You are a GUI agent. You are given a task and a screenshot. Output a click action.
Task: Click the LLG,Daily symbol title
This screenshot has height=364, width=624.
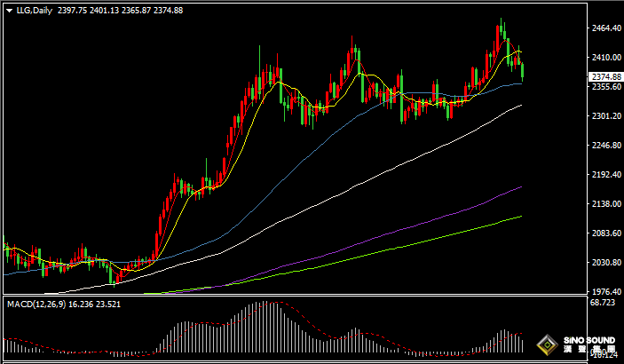[34, 10]
